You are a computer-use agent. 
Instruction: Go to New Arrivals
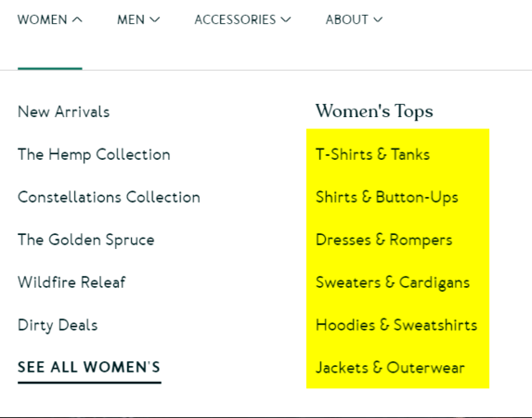coord(64,111)
